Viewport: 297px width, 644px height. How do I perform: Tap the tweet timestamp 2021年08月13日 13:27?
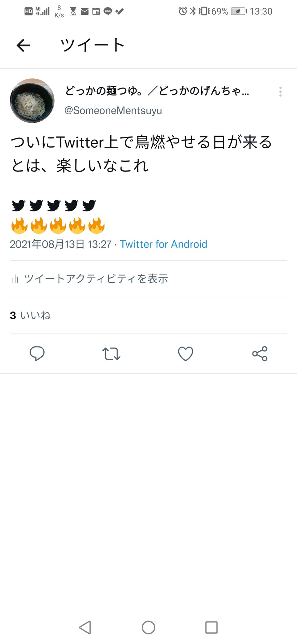(61, 244)
